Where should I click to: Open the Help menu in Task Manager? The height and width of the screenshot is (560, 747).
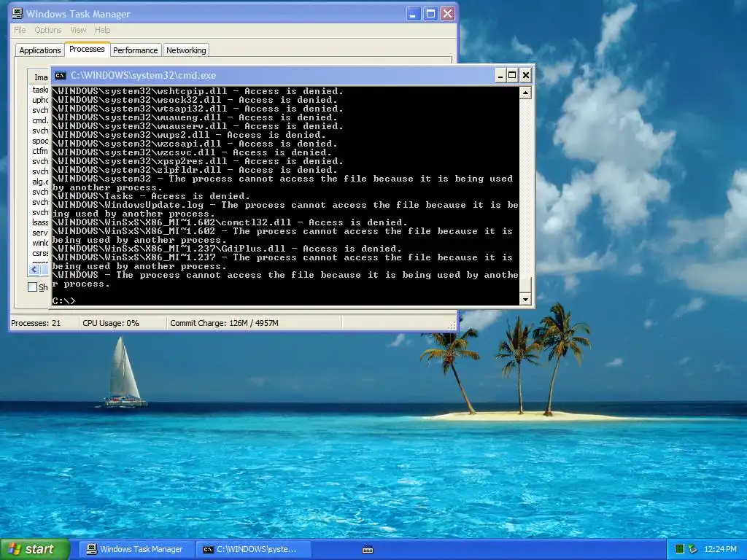tap(102, 30)
